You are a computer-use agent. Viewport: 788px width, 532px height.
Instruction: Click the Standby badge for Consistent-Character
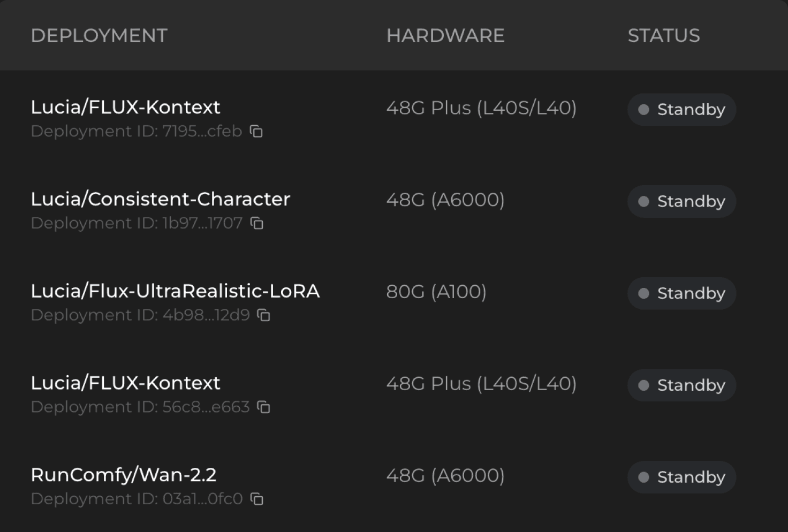681,202
